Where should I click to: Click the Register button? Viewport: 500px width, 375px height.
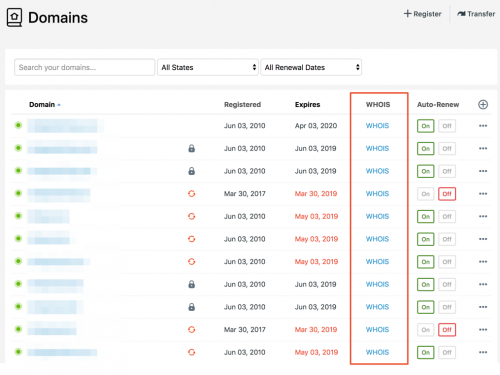(422, 14)
